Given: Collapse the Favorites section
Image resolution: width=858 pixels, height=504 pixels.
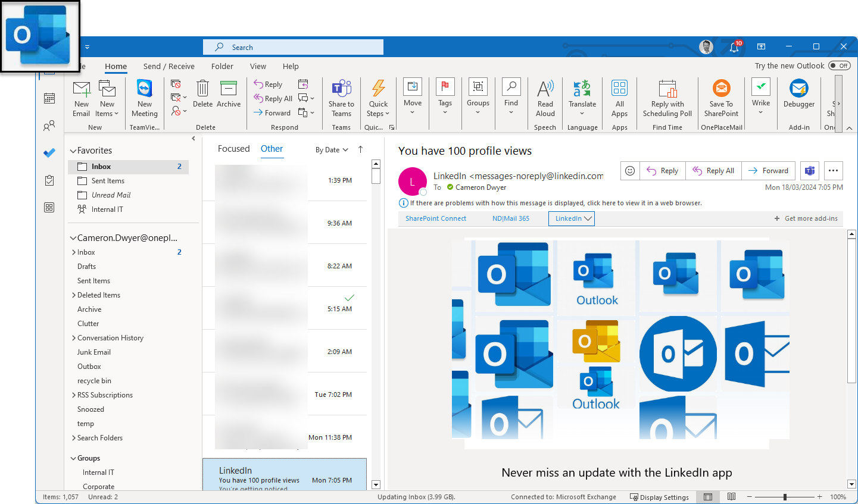Looking at the screenshot, I should [x=73, y=151].
